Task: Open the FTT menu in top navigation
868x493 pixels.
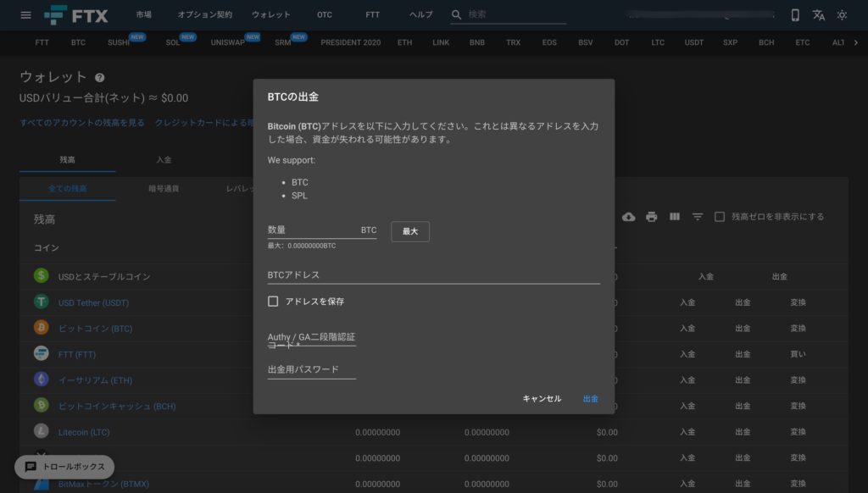Action: click(373, 15)
